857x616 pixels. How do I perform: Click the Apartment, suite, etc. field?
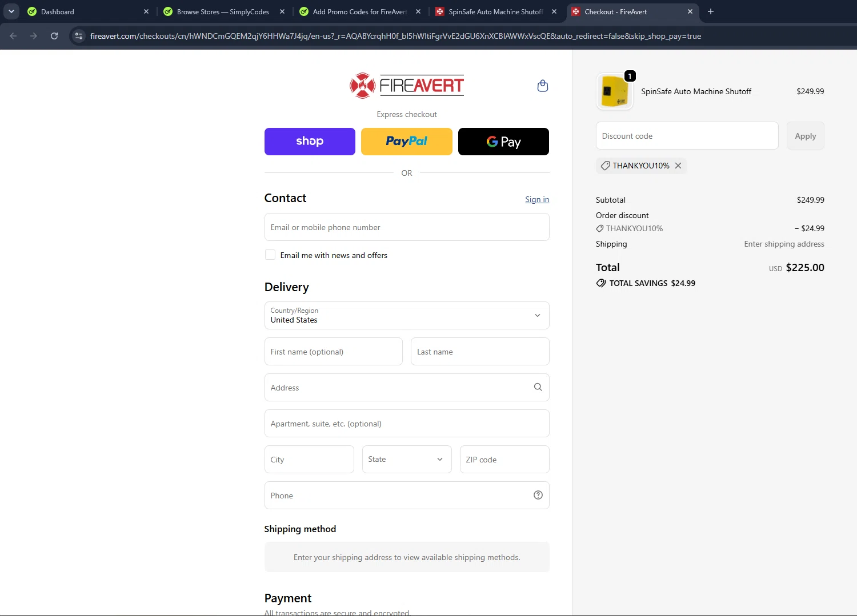(x=407, y=424)
